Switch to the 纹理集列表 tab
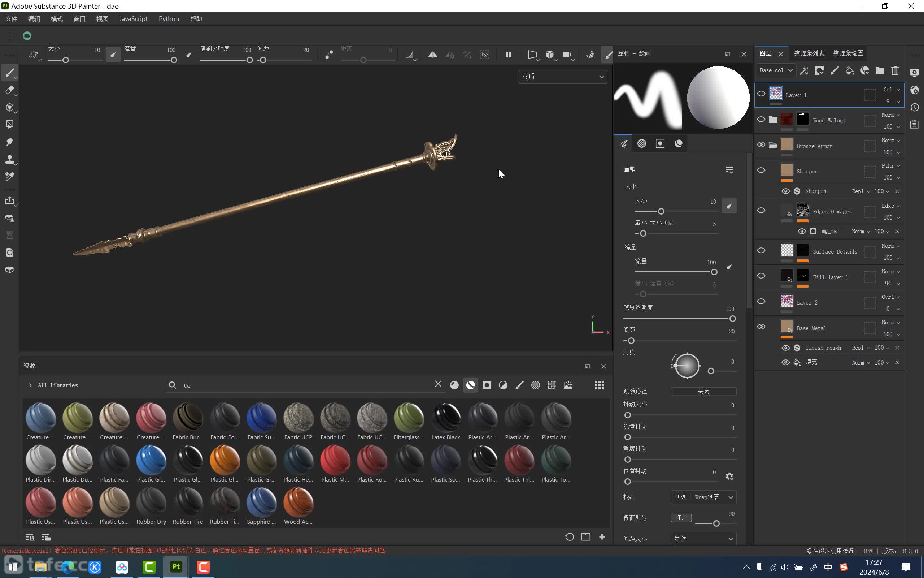The image size is (924, 578). pos(809,53)
